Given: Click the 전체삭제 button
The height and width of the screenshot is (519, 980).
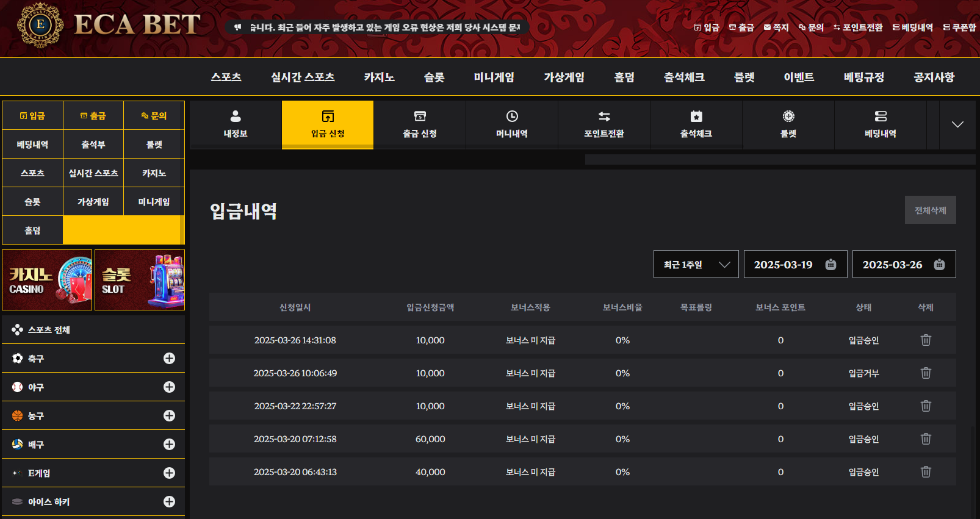Looking at the screenshot, I should 930,210.
